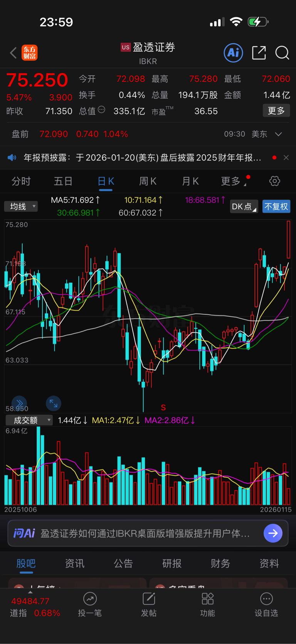Tap 设自选 icon in bottom bar
This screenshot has height=644, width=296.
pos(266,599)
